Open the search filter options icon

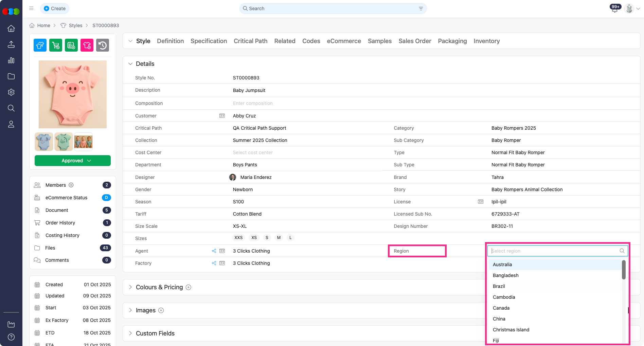421,8
